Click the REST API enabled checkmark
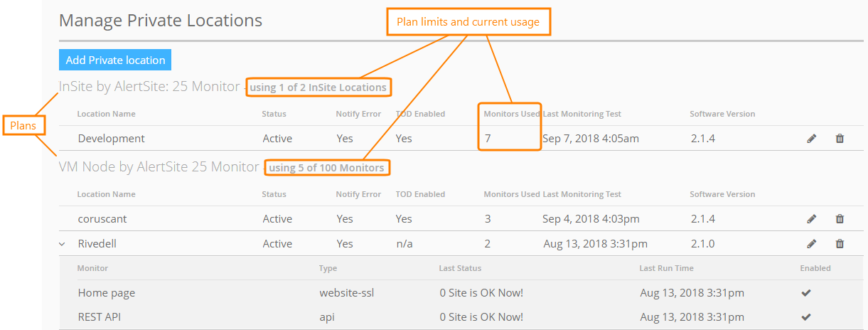 pos(806,317)
